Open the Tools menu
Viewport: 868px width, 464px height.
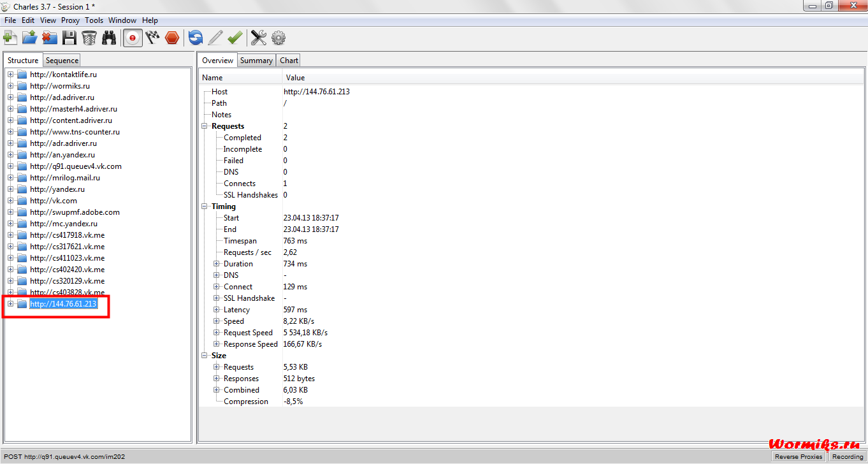pos(94,20)
